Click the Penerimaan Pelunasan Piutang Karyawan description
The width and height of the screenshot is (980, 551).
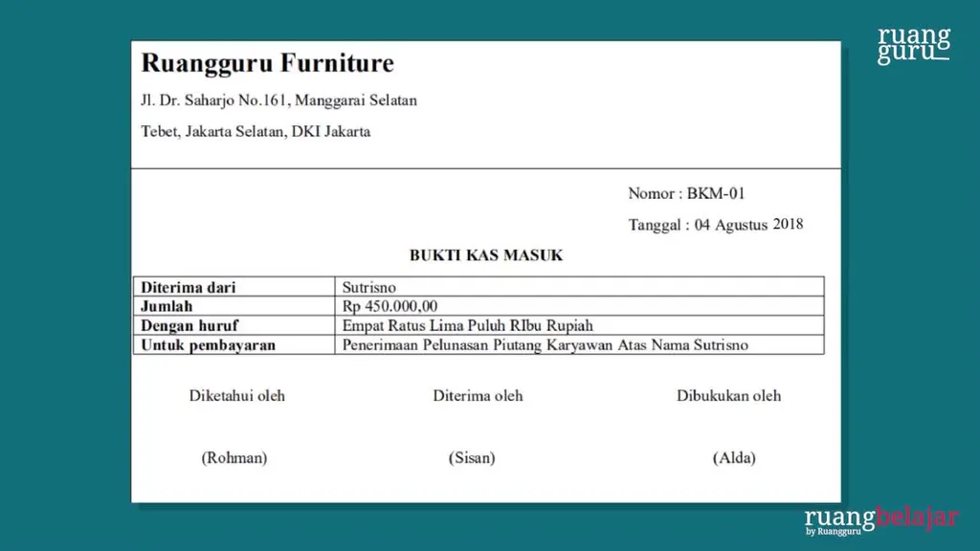(545, 344)
